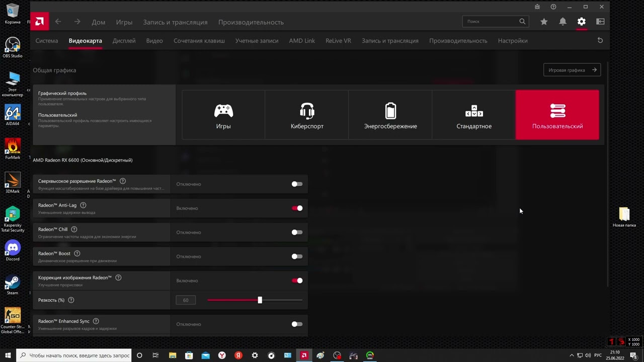Click Игровая графика button

tap(572, 70)
